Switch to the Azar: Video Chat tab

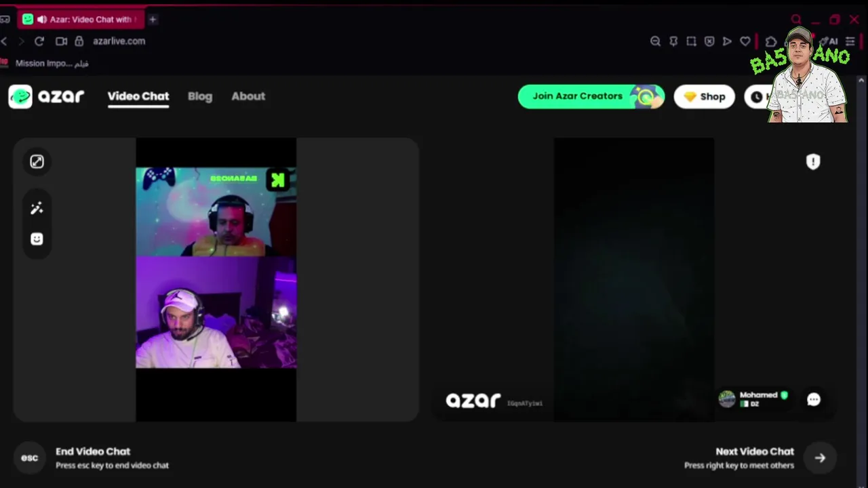[x=80, y=20]
